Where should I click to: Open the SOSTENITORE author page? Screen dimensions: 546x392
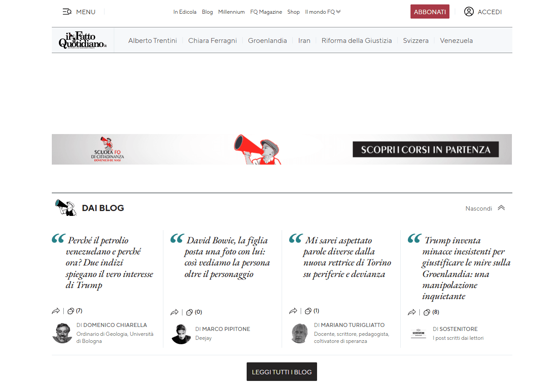click(459, 329)
